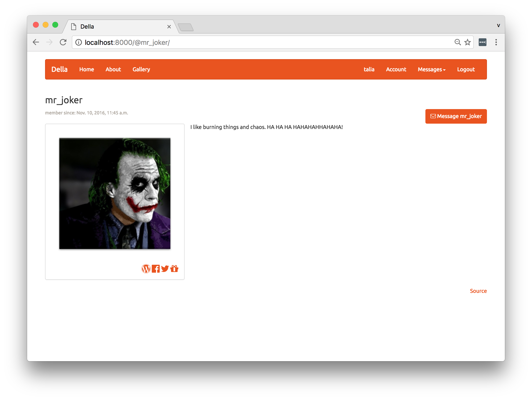View site info icon beside the URL
Screen dimensions: 532x400
78,42
